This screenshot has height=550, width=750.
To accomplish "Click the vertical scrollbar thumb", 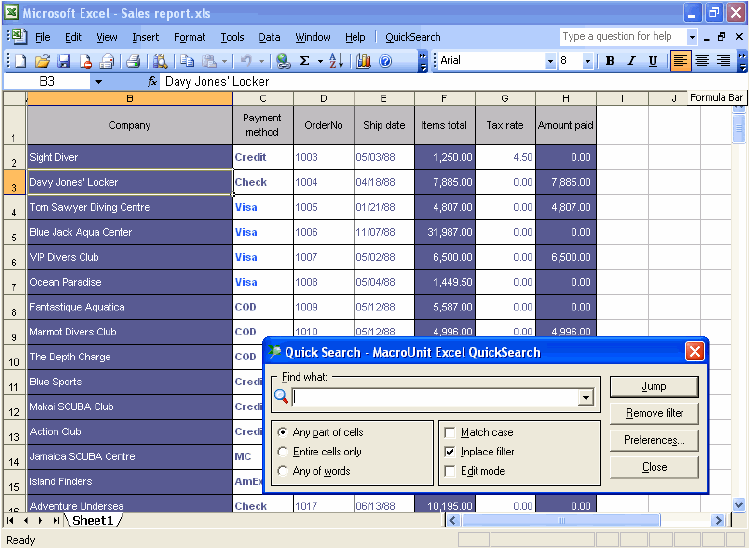I will (x=739, y=127).
